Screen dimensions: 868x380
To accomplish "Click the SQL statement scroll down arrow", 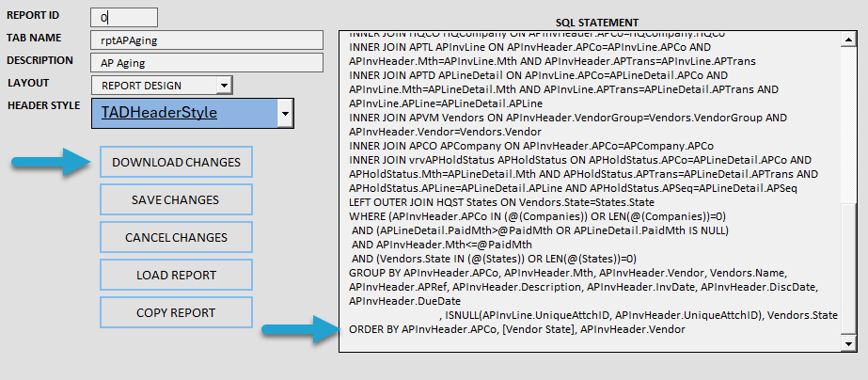I will tap(848, 343).
